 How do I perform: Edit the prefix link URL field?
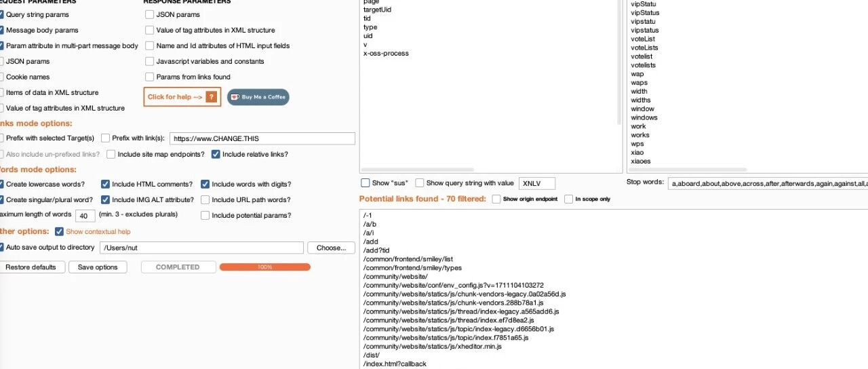[262, 138]
